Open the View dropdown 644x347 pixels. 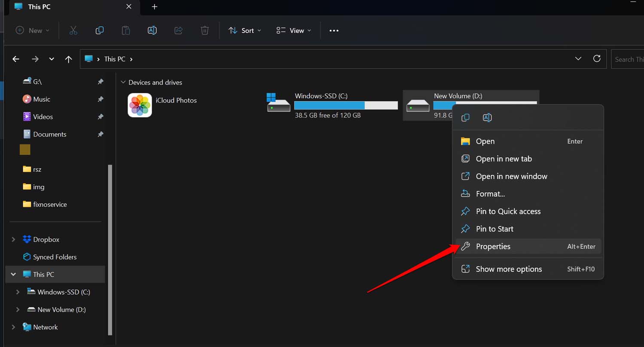click(x=294, y=30)
